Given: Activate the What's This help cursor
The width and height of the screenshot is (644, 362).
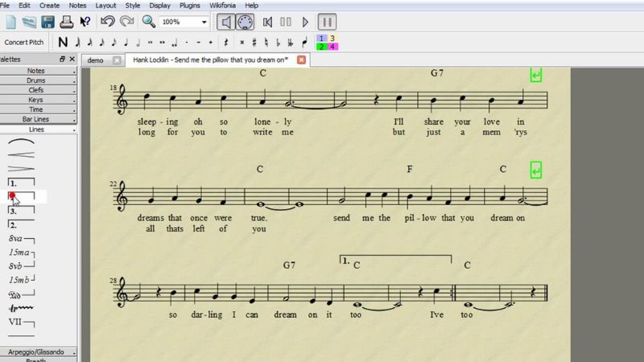Looking at the screenshot, I should (x=85, y=22).
